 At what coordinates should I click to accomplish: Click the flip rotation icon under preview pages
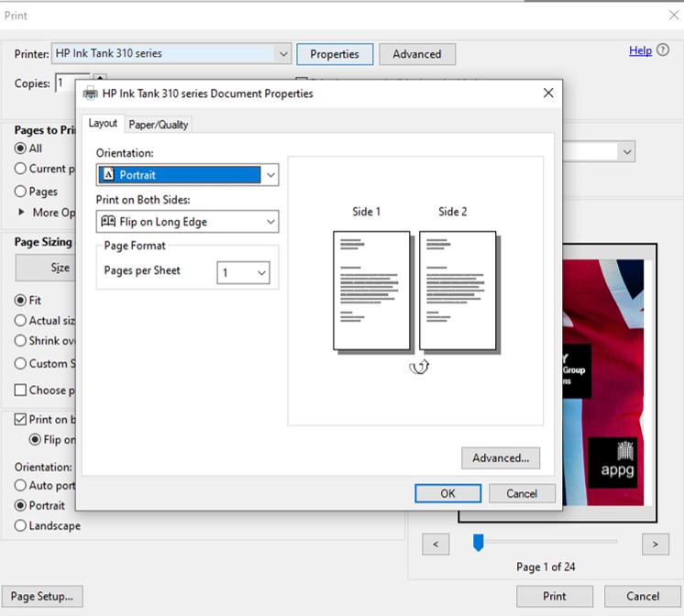click(419, 366)
